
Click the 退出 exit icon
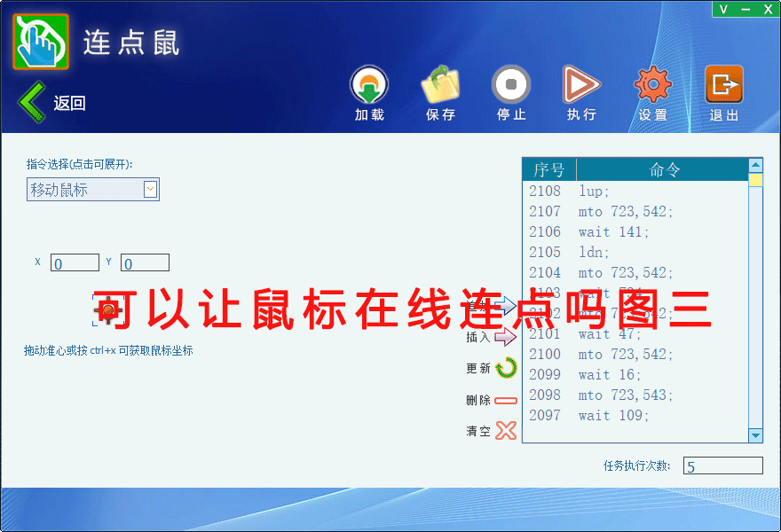pyautogui.click(x=724, y=84)
